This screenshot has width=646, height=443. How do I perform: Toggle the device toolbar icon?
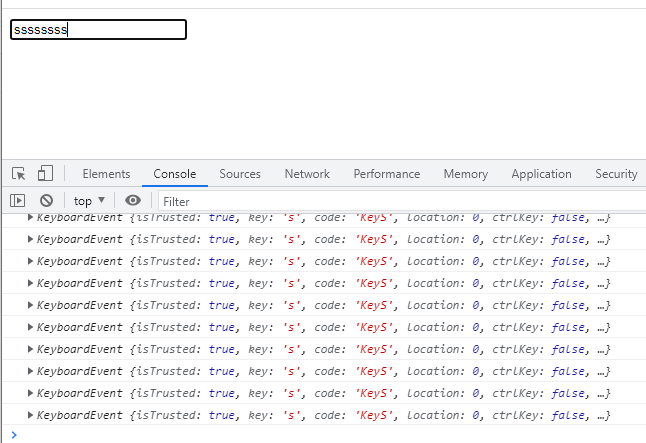coord(45,173)
